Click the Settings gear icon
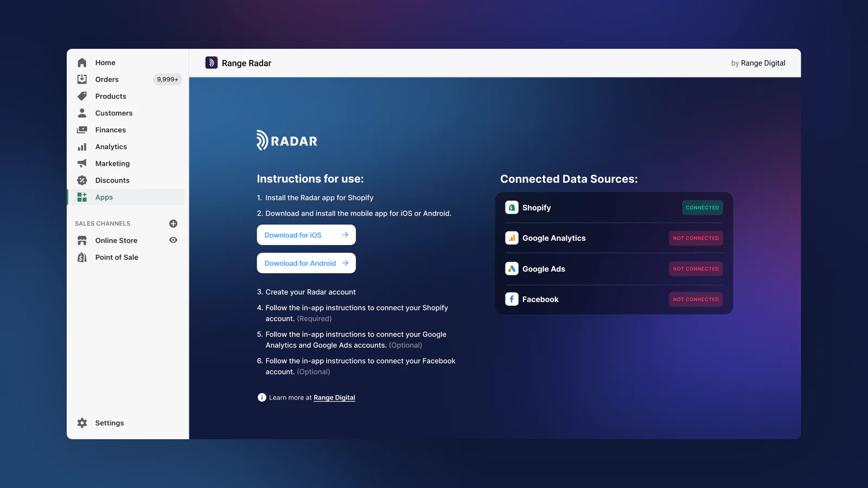Screen dimensions: 868x488 (82, 423)
